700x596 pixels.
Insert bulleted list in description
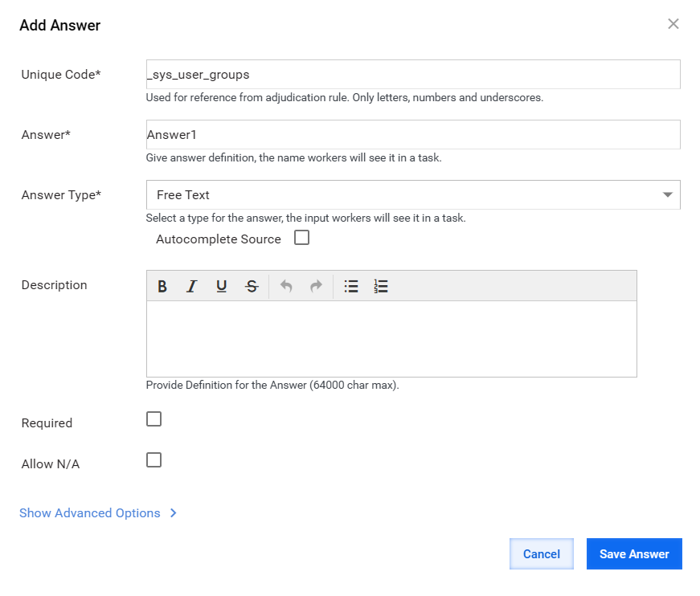pyautogui.click(x=351, y=286)
